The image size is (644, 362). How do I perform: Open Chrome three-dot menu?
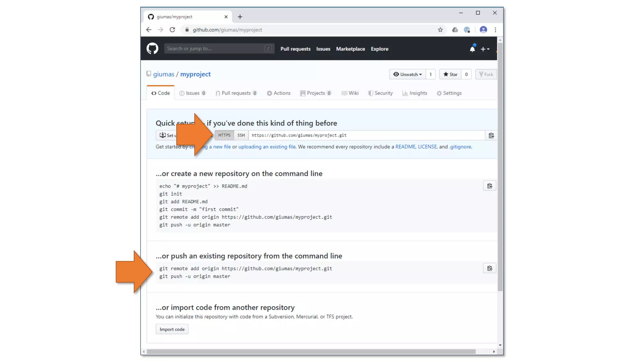(x=495, y=30)
